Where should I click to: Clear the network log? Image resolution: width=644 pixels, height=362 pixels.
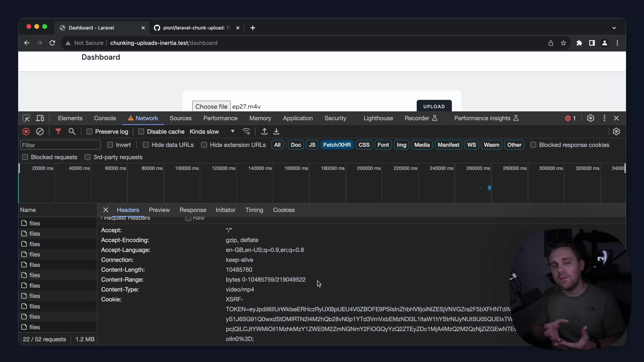coord(40,132)
